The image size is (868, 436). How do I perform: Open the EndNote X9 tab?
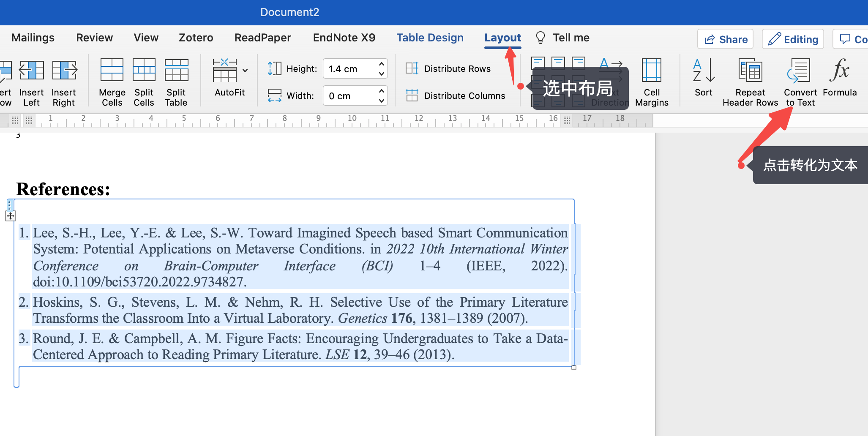[x=344, y=38]
